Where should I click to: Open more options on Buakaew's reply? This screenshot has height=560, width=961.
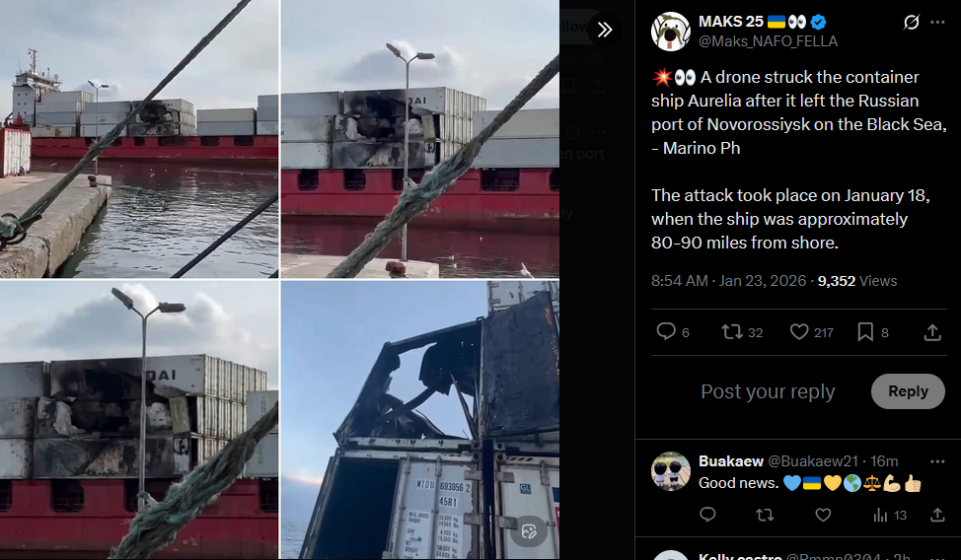click(x=937, y=461)
